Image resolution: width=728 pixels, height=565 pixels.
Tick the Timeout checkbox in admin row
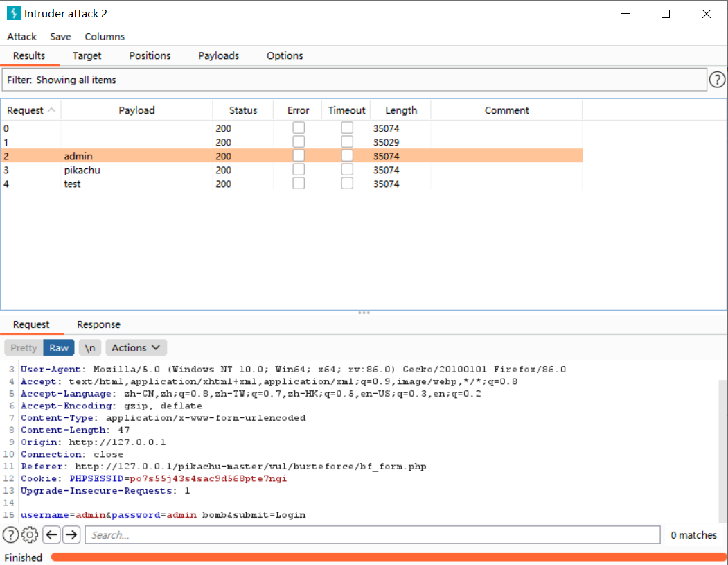click(x=347, y=156)
